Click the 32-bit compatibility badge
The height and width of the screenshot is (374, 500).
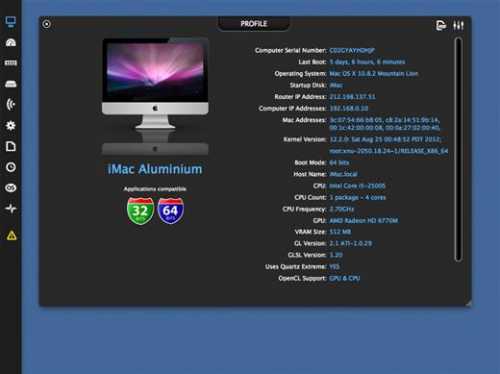click(x=140, y=211)
